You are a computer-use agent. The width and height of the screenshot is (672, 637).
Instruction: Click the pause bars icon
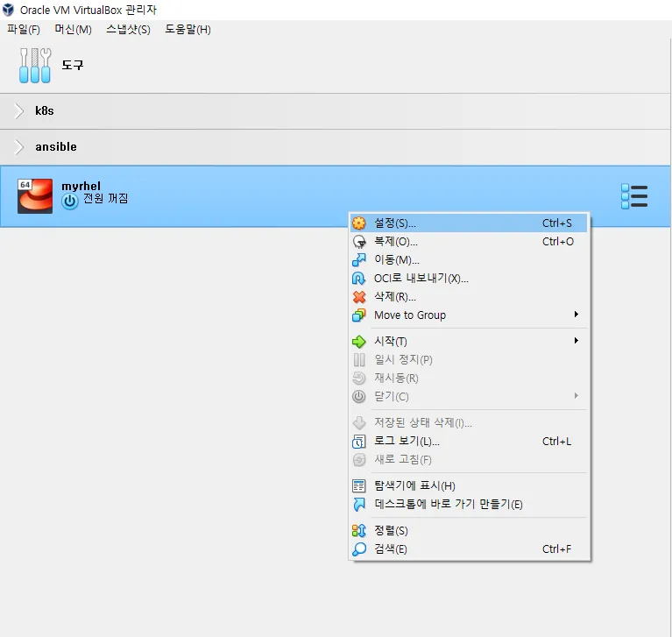(358, 359)
